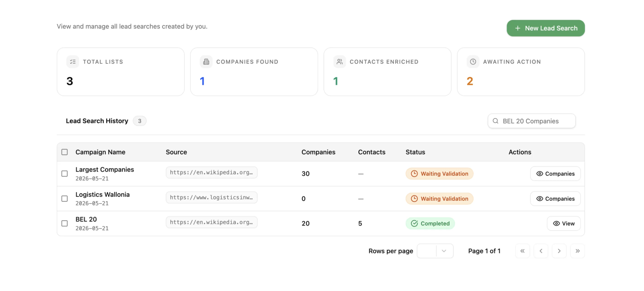Click the magnifier icon in search field
The height and width of the screenshot is (291, 644).
495,121
